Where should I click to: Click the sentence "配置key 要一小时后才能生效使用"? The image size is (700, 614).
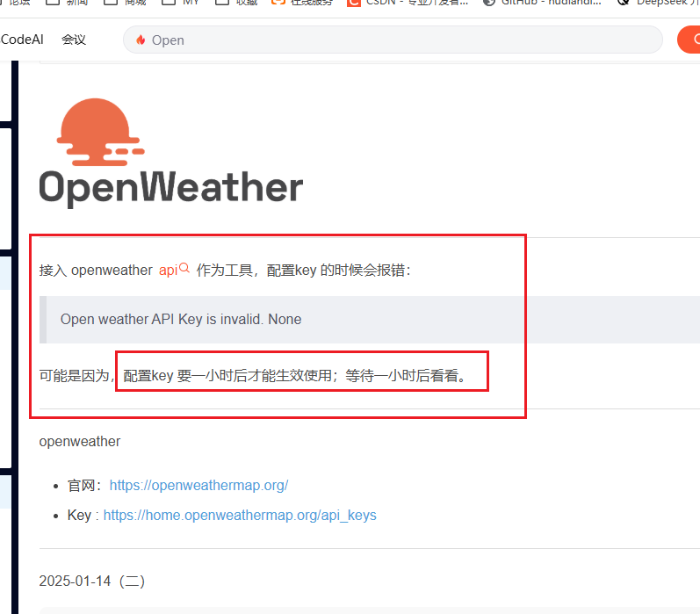pos(227,376)
